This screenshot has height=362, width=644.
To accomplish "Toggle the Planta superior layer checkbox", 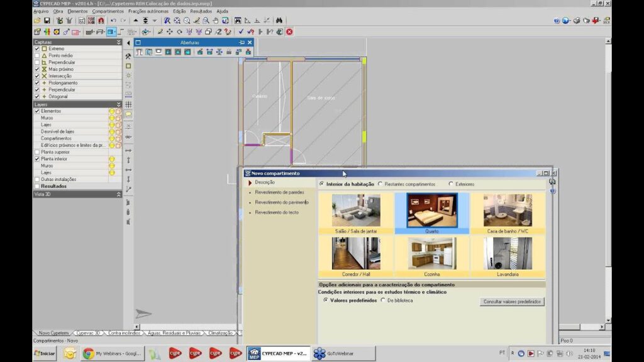I will tap(37, 152).
